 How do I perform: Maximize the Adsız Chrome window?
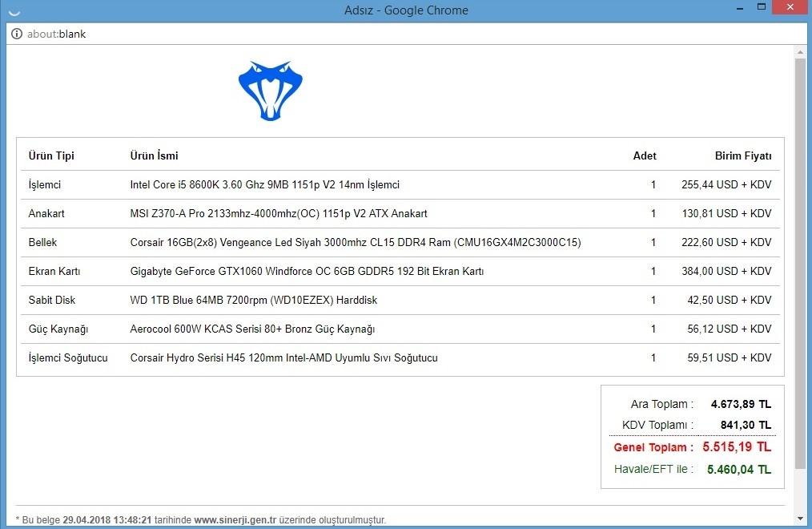click(x=762, y=7)
